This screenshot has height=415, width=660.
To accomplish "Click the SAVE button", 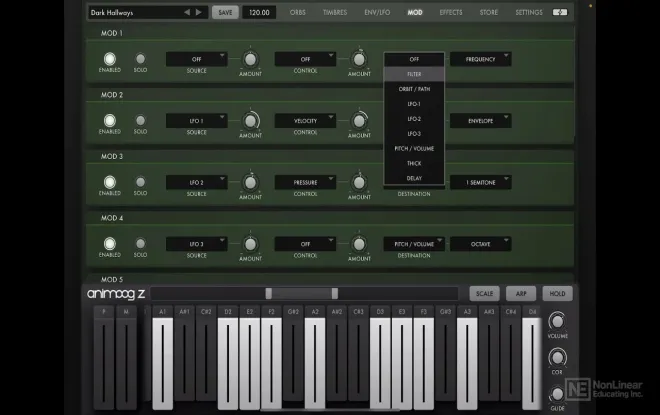I will (x=225, y=13).
